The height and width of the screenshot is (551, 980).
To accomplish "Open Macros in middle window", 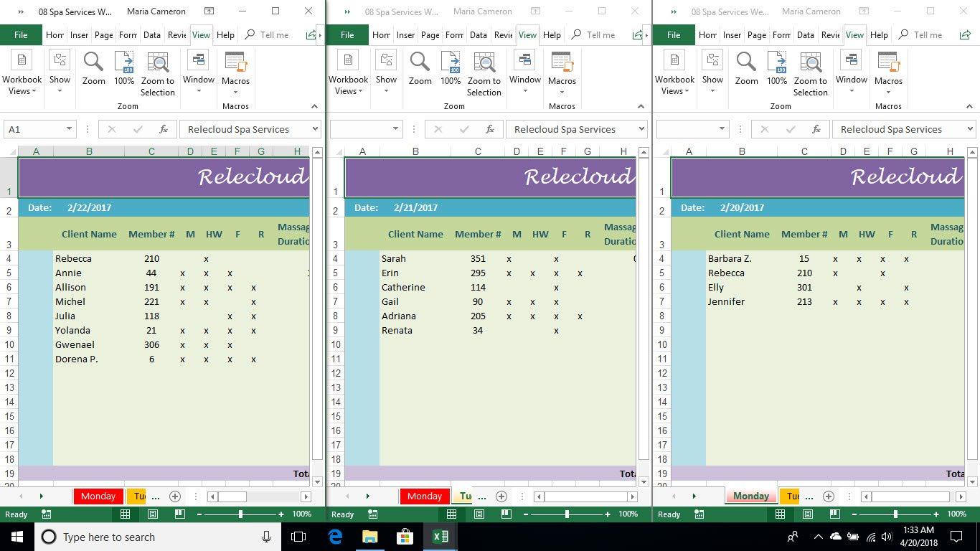I will pos(562,73).
